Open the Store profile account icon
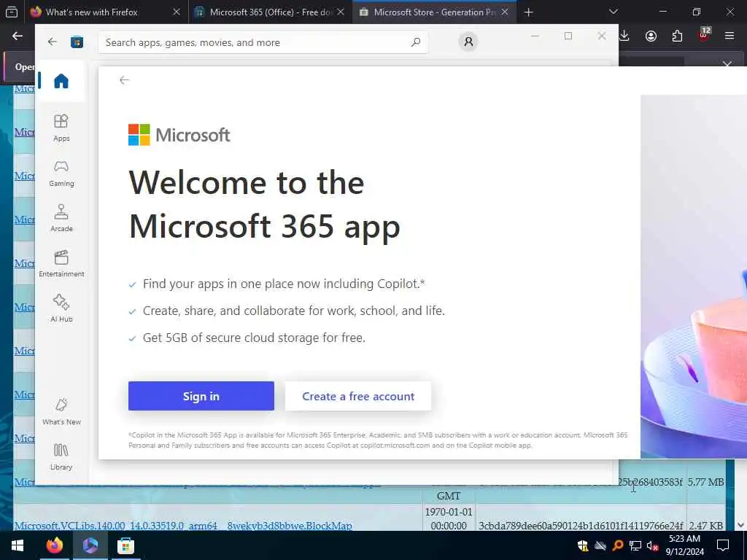This screenshot has width=747, height=560. [468, 42]
